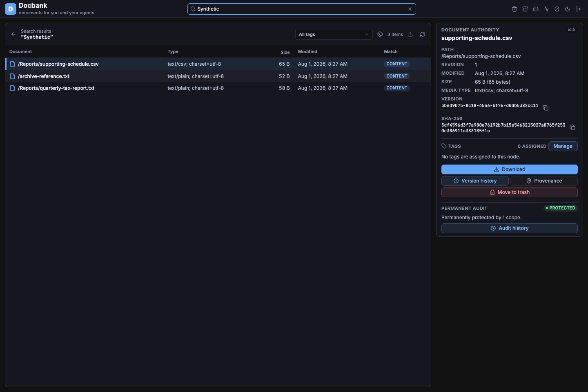Open the All tags dropdown

(x=334, y=34)
